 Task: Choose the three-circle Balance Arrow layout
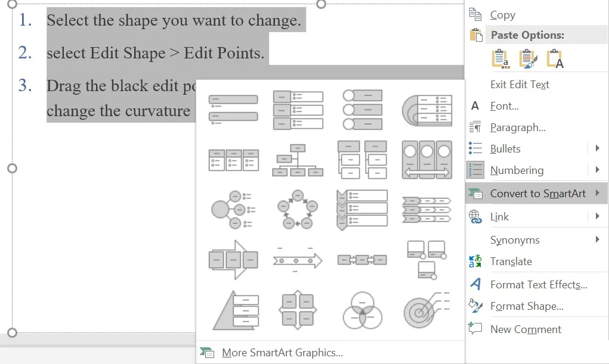(427, 160)
